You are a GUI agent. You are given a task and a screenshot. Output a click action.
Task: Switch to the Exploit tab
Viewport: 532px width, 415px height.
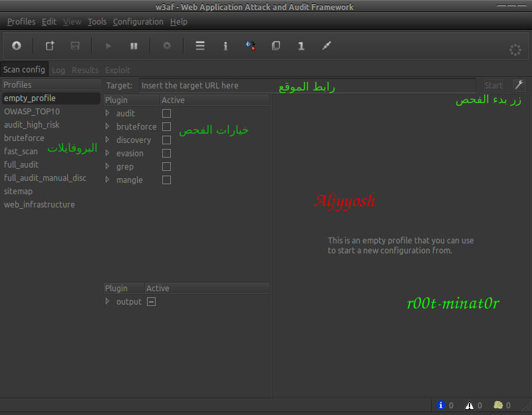118,70
